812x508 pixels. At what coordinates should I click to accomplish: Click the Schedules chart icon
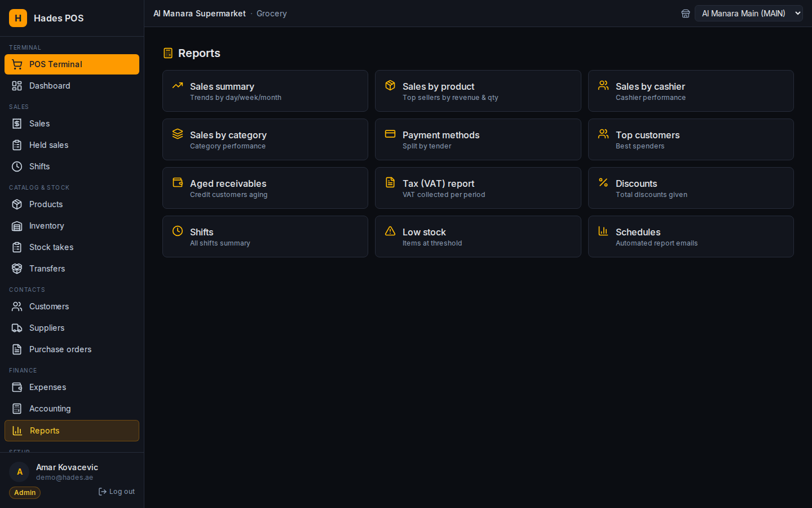(603, 231)
